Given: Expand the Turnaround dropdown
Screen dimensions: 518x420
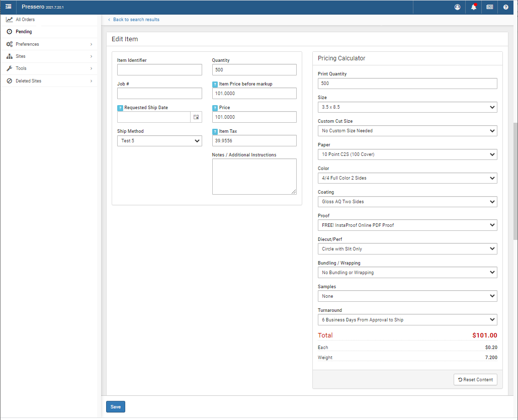Looking at the screenshot, I should [407, 320].
